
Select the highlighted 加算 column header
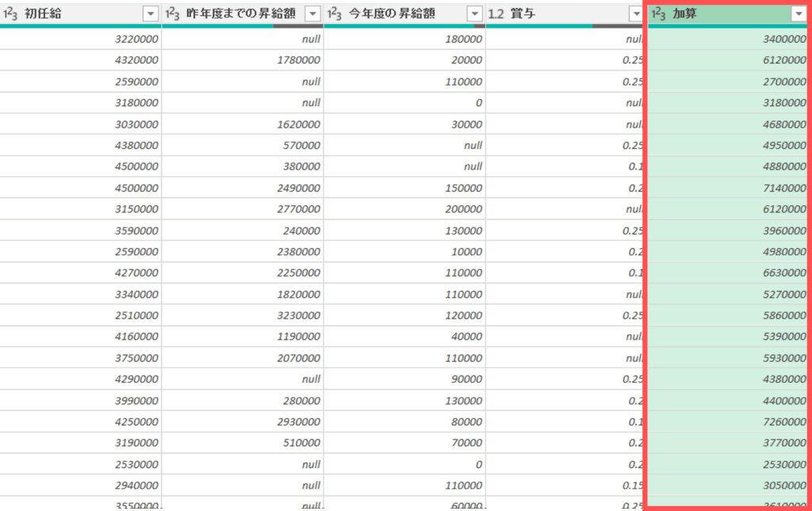coord(714,13)
